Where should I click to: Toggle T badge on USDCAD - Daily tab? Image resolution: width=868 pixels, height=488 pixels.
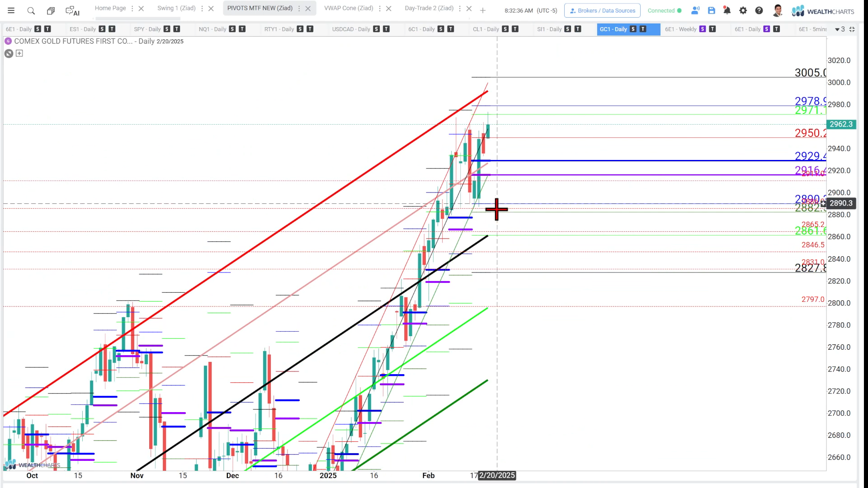tap(386, 29)
